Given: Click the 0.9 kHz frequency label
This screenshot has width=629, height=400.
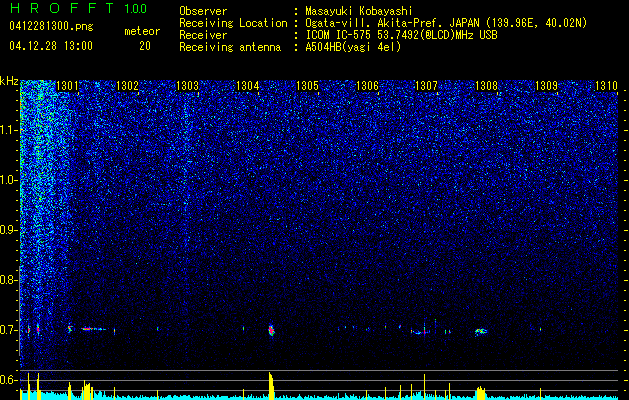Looking at the screenshot, I should (9, 230).
